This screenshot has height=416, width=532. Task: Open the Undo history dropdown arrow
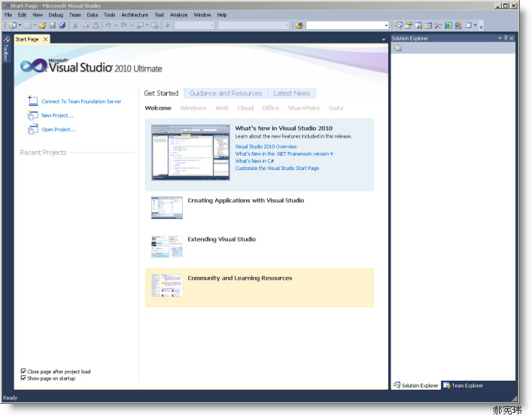point(116,25)
